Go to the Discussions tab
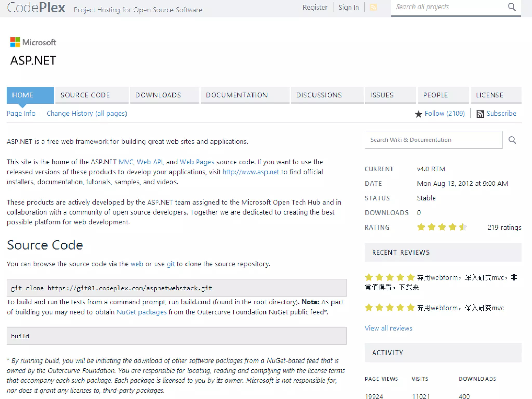Screen dimensions: 532x399 coord(319,95)
